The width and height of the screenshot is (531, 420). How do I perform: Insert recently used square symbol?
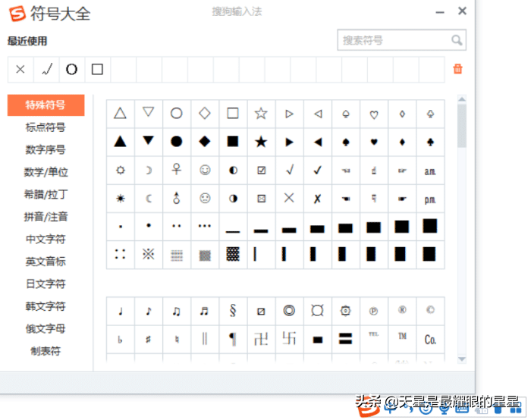click(98, 70)
